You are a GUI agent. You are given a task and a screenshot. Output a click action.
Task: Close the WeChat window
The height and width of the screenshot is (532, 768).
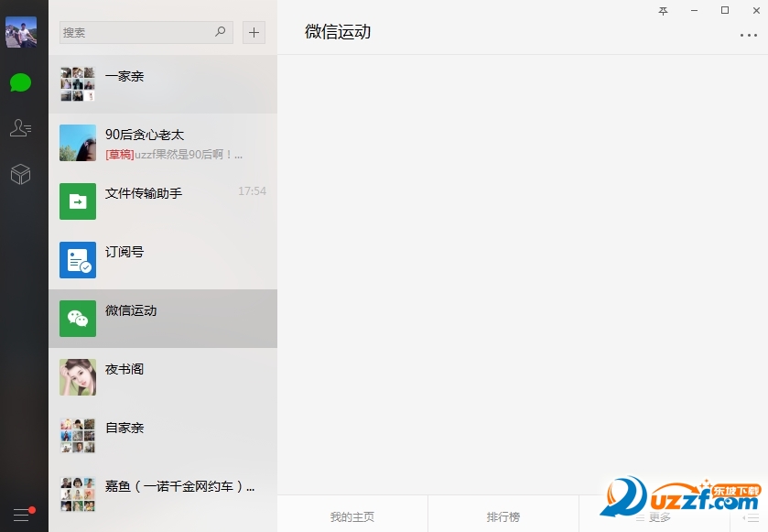click(x=756, y=10)
